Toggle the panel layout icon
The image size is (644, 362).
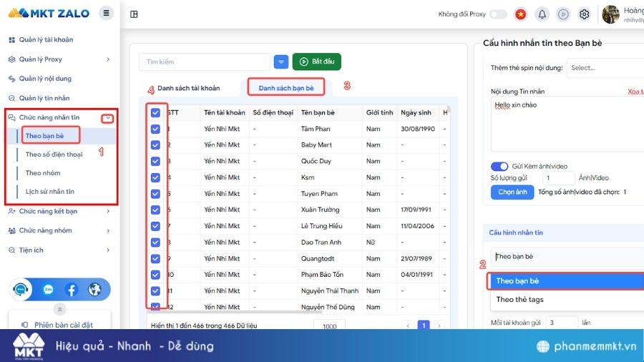click(134, 14)
